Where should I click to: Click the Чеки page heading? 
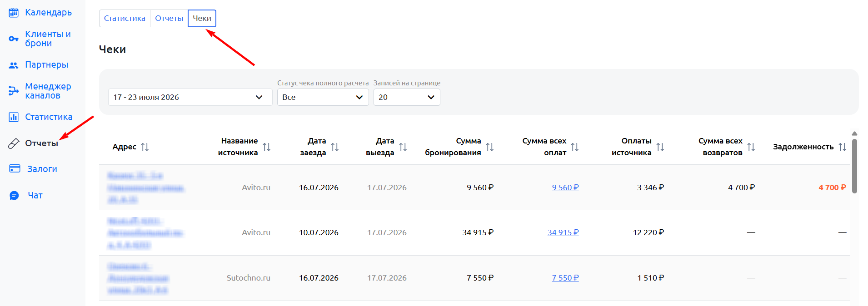(112, 49)
